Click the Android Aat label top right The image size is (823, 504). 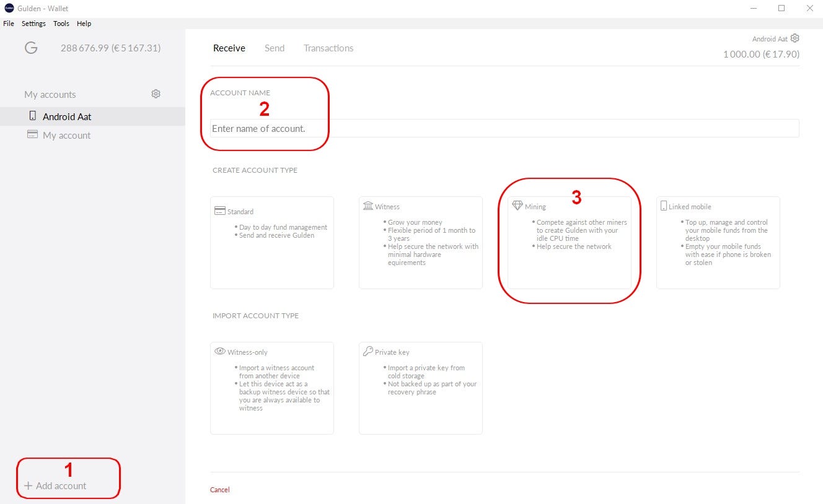click(x=770, y=39)
